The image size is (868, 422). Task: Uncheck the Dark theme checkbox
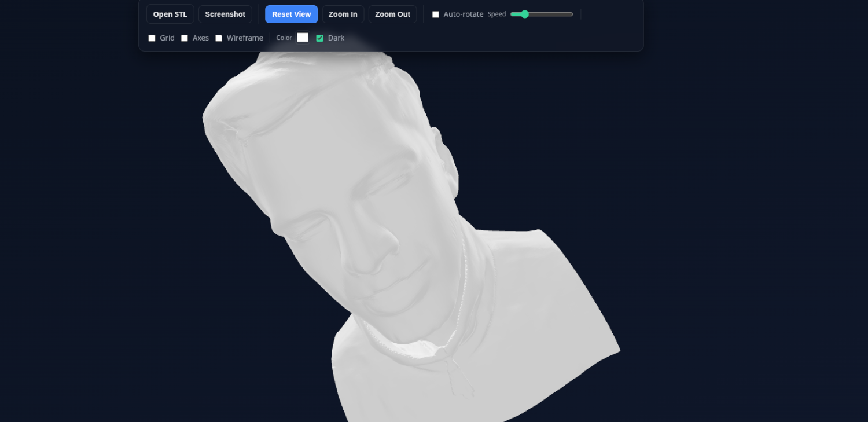tap(320, 38)
